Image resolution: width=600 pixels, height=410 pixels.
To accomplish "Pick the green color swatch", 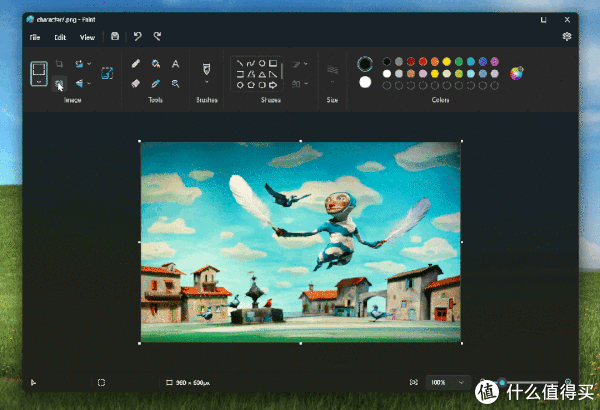I will pyautogui.click(x=459, y=61).
